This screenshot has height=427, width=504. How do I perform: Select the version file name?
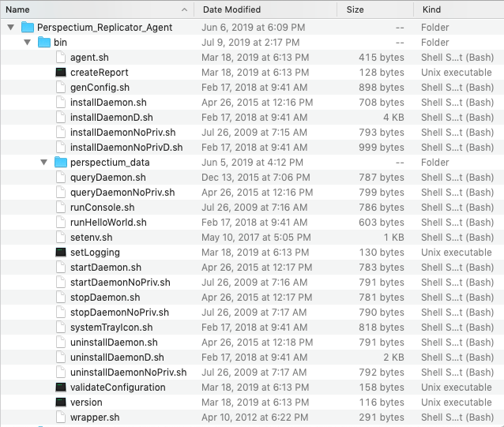pyautogui.click(x=86, y=403)
